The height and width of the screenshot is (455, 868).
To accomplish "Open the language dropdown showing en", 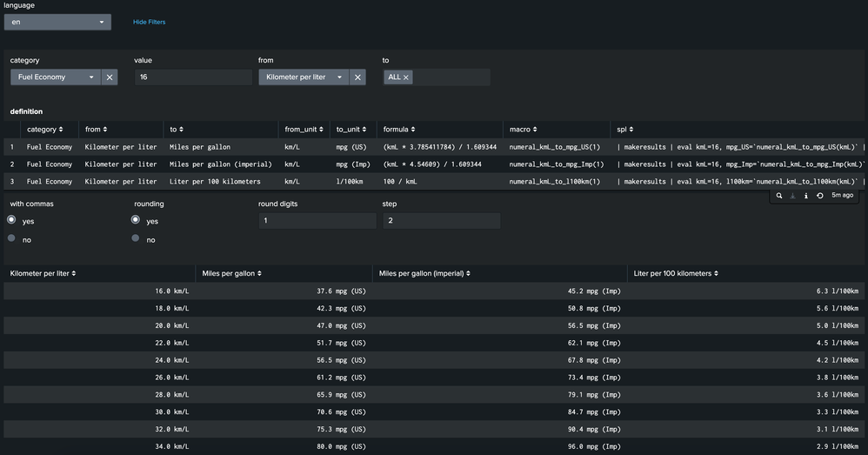I will coord(57,22).
